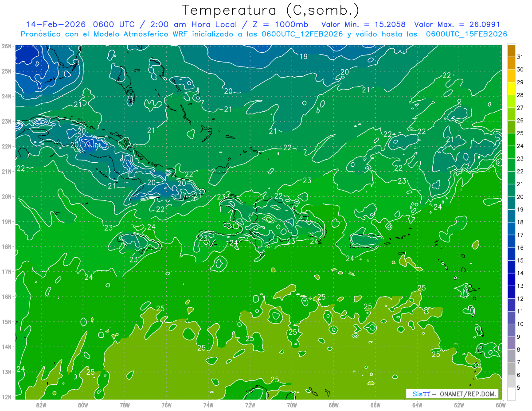Image resolution: width=532 pixels, height=411 pixels.
Task: Click the colorbar label "7"
Action: click(x=519, y=362)
